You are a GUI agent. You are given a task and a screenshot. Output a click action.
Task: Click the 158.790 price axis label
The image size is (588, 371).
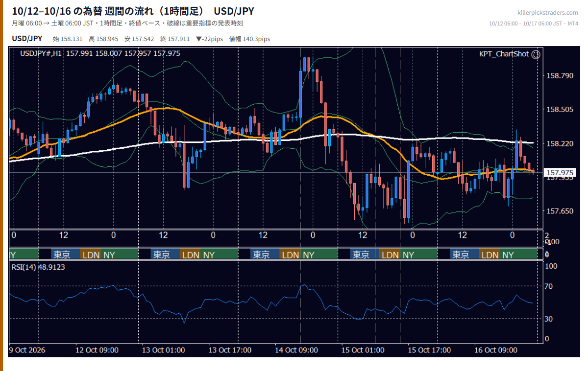click(559, 75)
